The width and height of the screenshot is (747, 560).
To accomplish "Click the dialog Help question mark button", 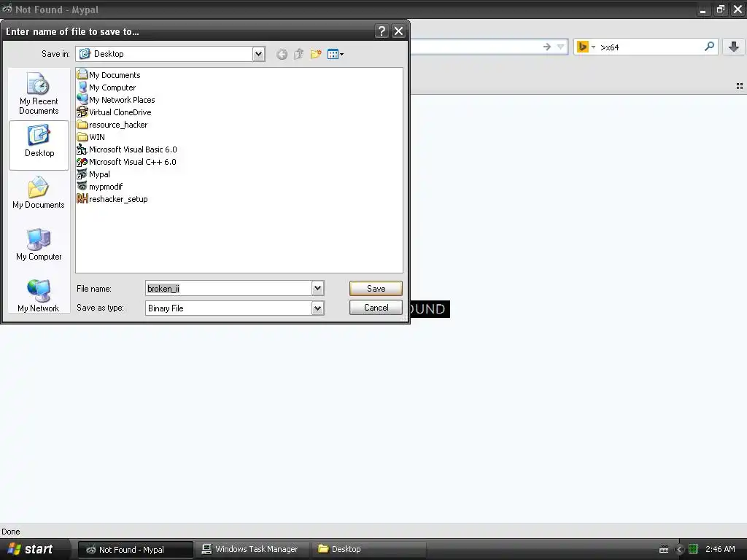I will click(x=382, y=31).
